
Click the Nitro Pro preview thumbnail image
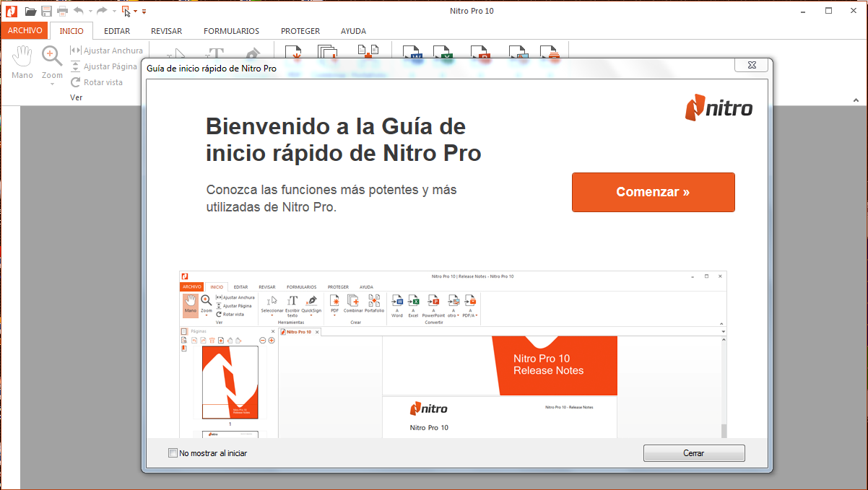click(x=451, y=354)
